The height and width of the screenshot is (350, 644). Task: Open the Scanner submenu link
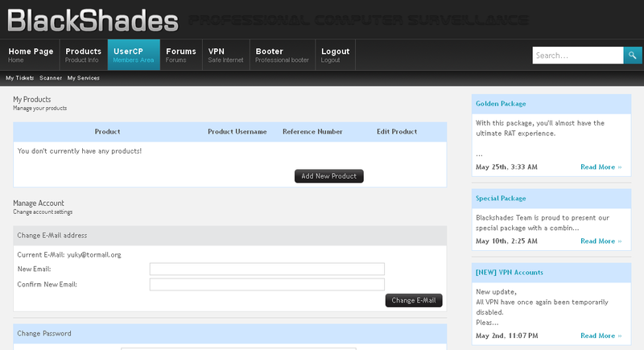pos(51,78)
